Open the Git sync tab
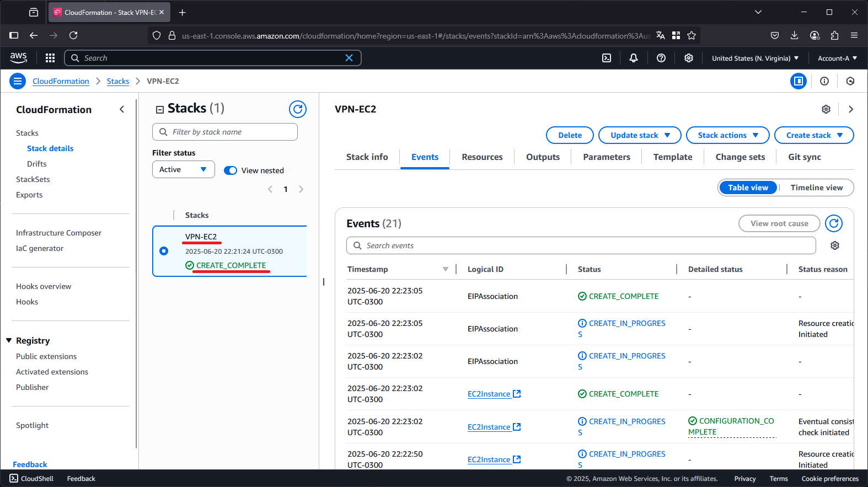868x487 pixels. pyautogui.click(x=805, y=157)
